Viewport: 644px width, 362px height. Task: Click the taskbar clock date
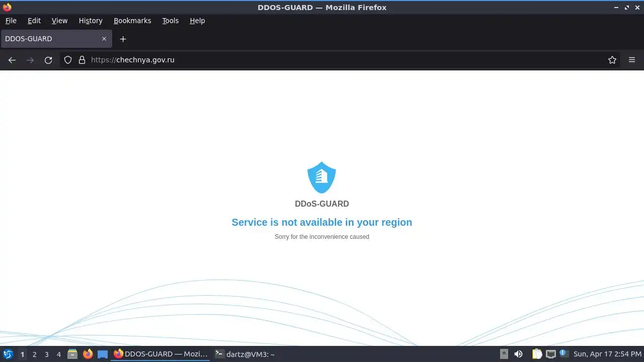coord(607,354)
